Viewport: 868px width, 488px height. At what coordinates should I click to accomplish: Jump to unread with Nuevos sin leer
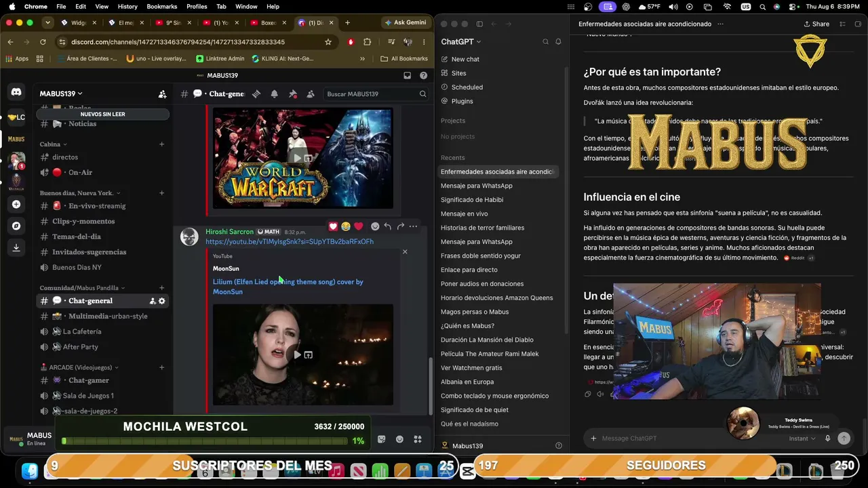click(102, 115)
